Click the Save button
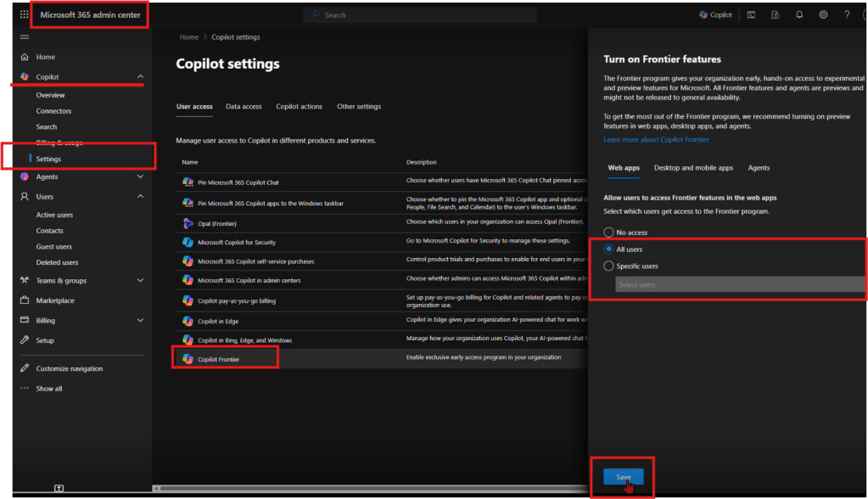This screenshot has width=868, height=499. [623, 477]
